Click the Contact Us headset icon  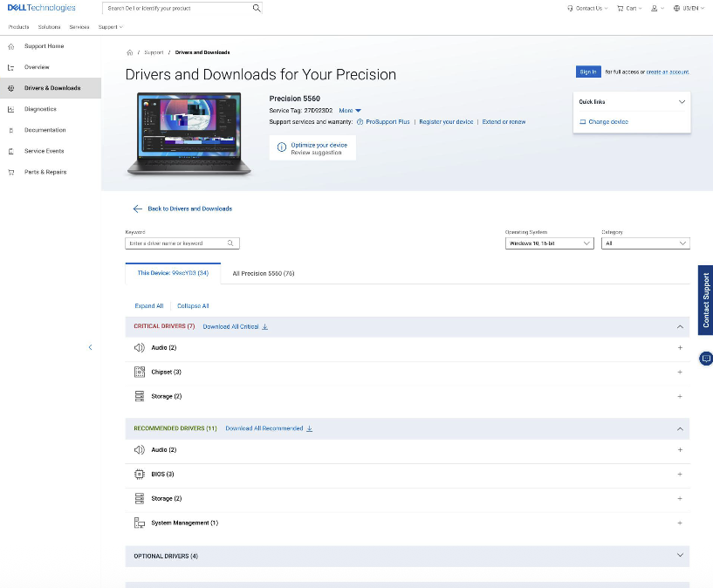(x=570, y=8)
